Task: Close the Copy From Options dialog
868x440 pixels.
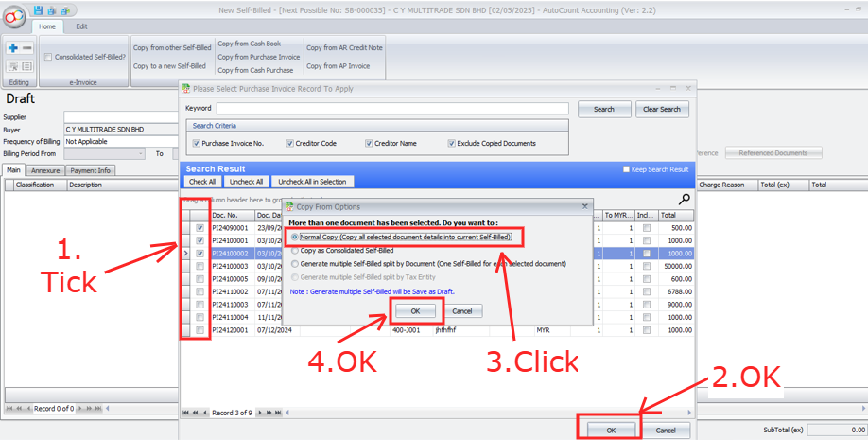Action: pos(586,206)
